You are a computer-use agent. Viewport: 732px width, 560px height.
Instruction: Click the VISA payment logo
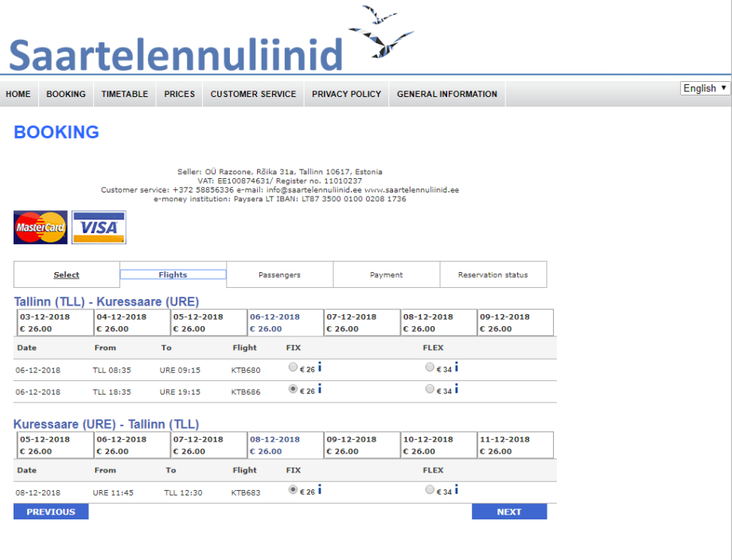(x=99, y=227)
